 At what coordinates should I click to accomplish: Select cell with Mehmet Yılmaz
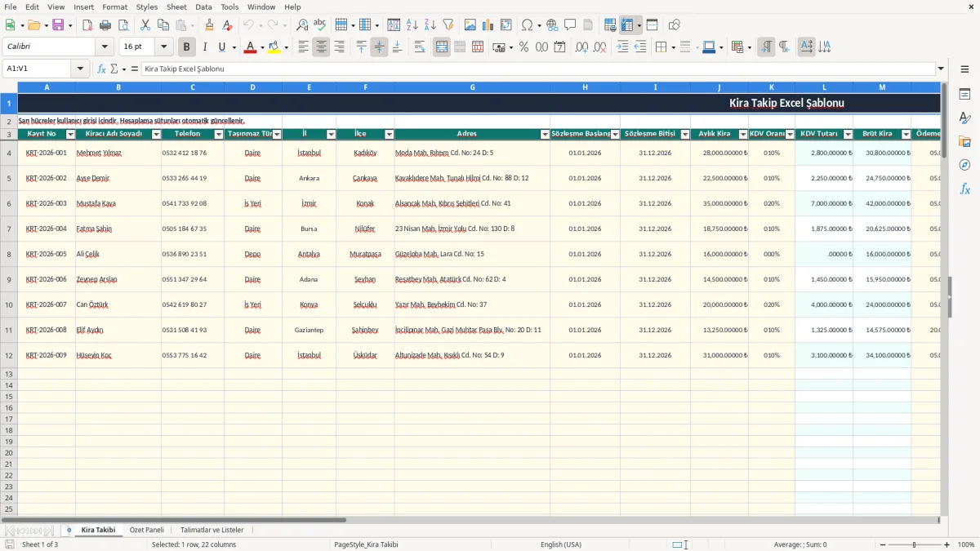pyautogui.click(x=118, y=153)
